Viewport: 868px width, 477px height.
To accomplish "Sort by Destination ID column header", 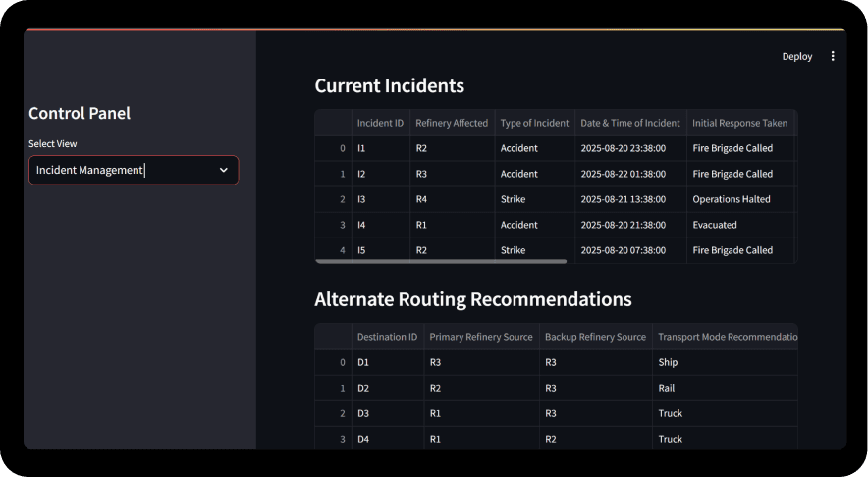I will click(387, 337).
